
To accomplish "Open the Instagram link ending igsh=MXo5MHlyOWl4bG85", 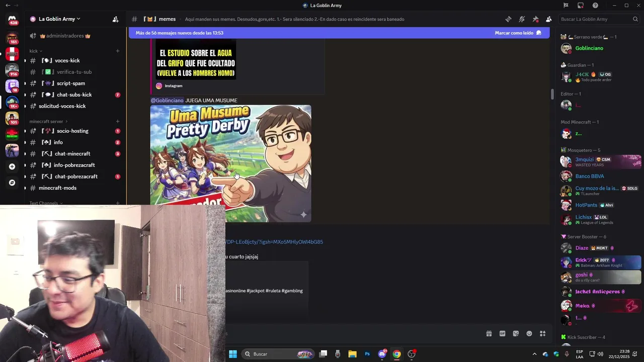I will pyautogui.click(x=274, y=242).
